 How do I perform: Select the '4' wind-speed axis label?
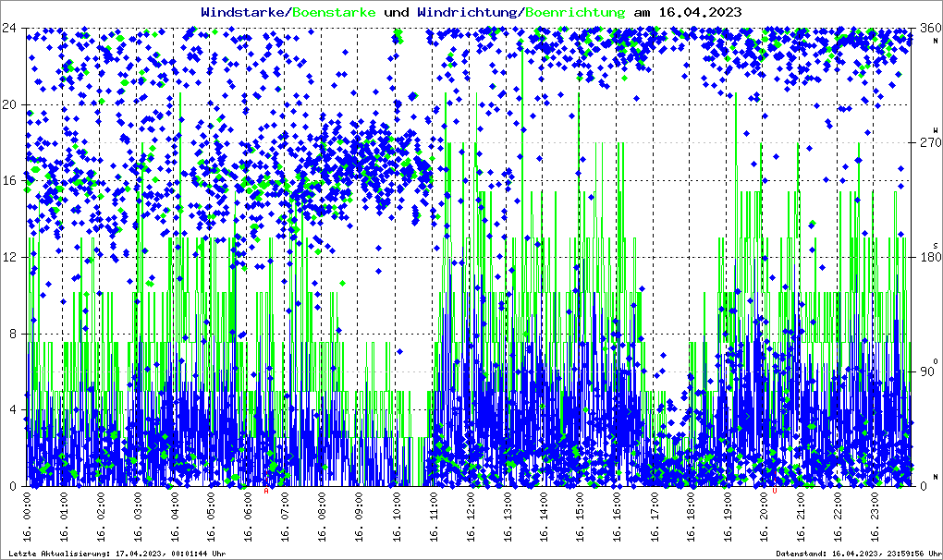click(x=13, y=409)
